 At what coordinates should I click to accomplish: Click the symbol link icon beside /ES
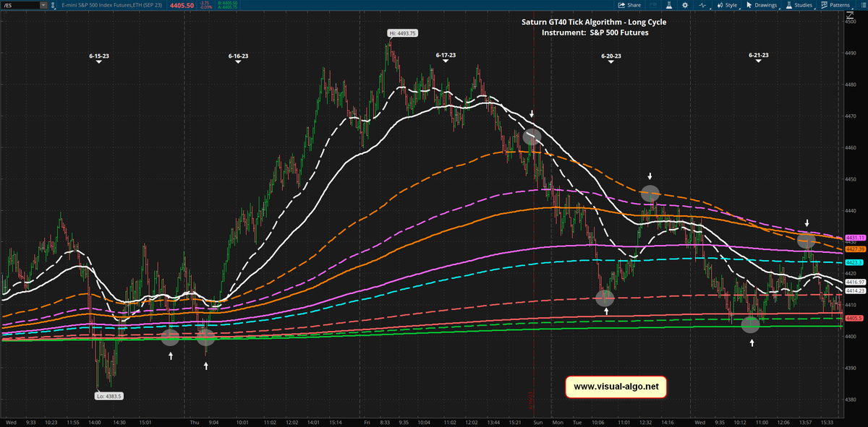point(54,5)
